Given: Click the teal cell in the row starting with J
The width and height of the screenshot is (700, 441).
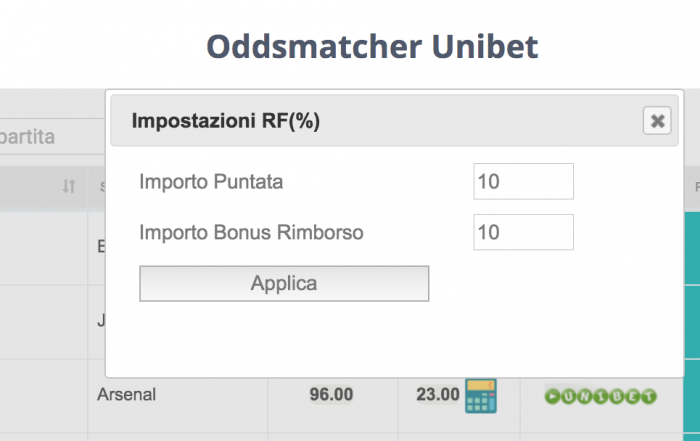Looking at the screenshot, I should click(692, 322).
